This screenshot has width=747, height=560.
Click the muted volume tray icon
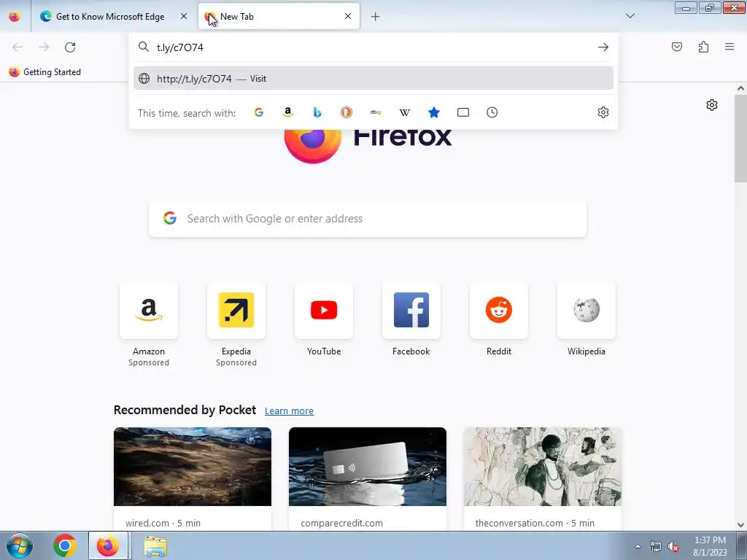click(x=673, y=546)
